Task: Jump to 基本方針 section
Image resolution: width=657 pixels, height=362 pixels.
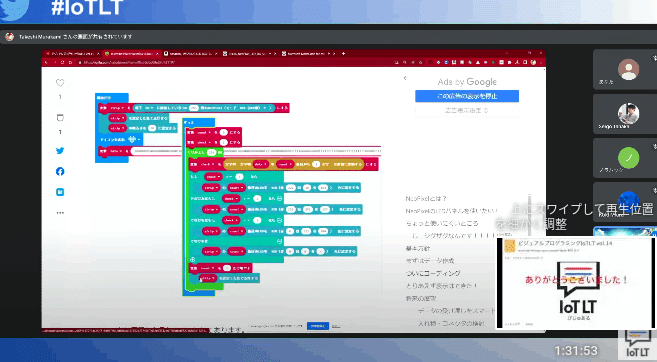Action: (417, 248)
